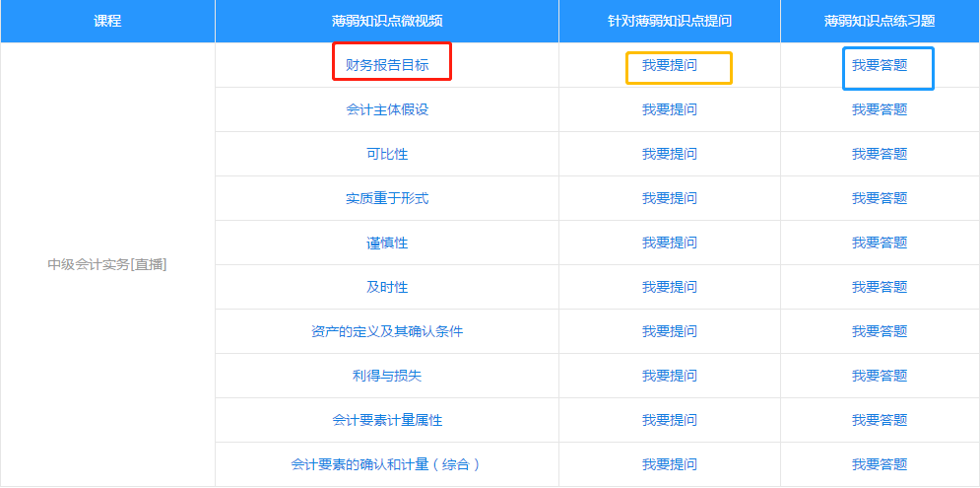Open the 及时性 video link
The height and width of the screenshot is (488, 980).
coord(387,287)
